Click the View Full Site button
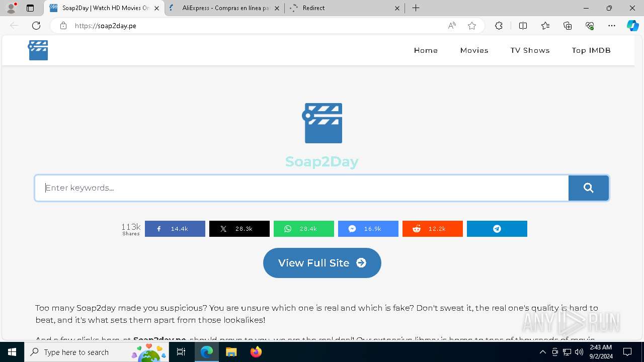The width and height of the screenshot is (644, 362). tap(322, 263)
